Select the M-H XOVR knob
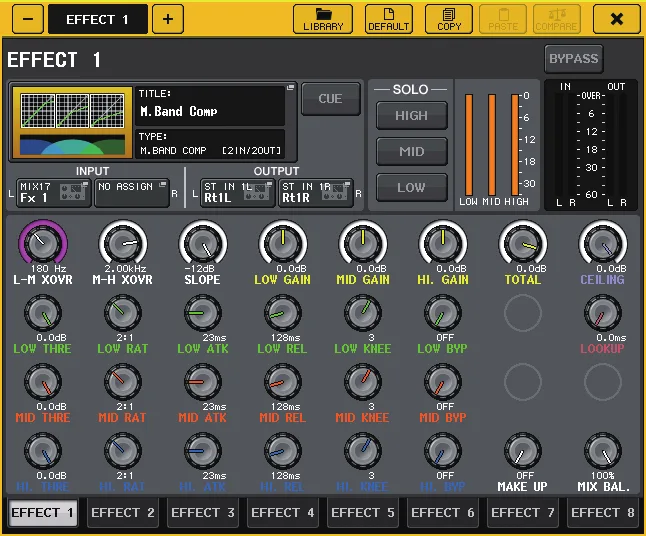The height and width of the screenshot is (536, 646). (123, 243)
